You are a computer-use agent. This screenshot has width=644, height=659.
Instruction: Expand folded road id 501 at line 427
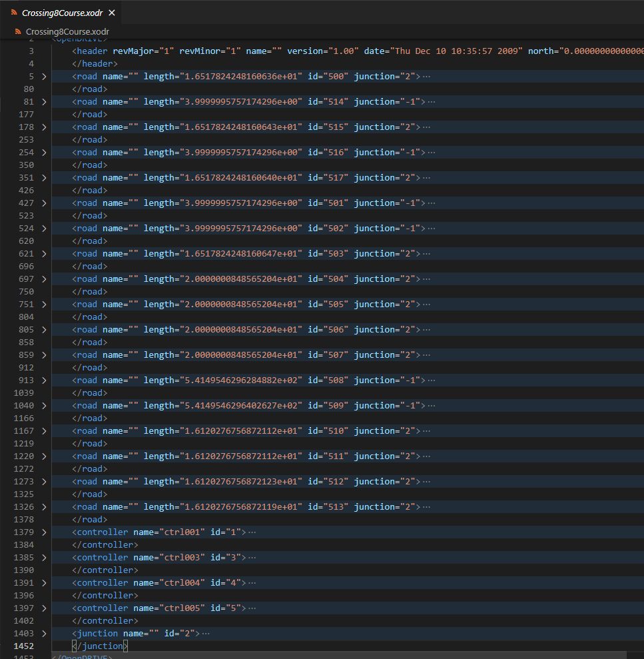pyautogui.click(x=44, y=203)
